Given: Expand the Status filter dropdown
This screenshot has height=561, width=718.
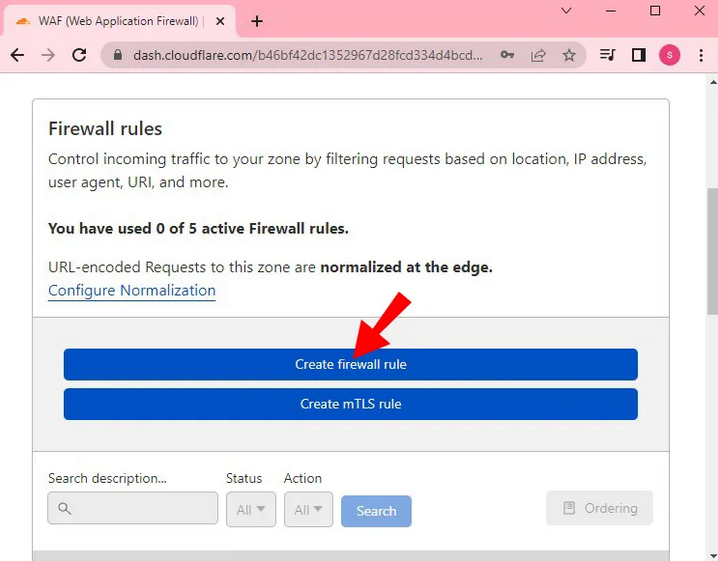Looking at the screenshot, I should click(x=250, y=510).
